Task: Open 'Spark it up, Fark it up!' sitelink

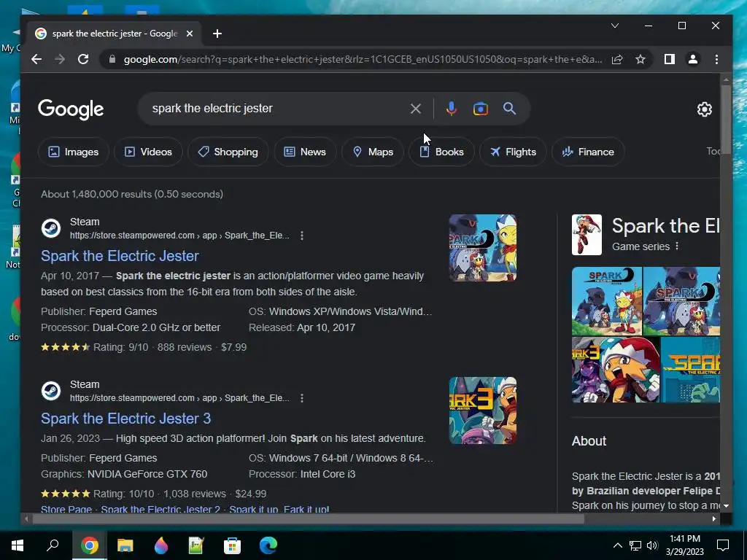Action: pos(279,509)
